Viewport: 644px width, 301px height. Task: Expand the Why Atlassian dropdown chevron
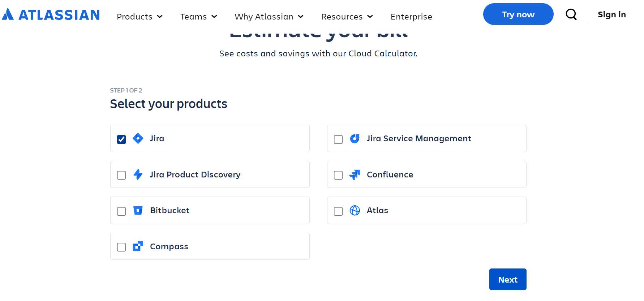pyautogui.click(x=301, y=17)
